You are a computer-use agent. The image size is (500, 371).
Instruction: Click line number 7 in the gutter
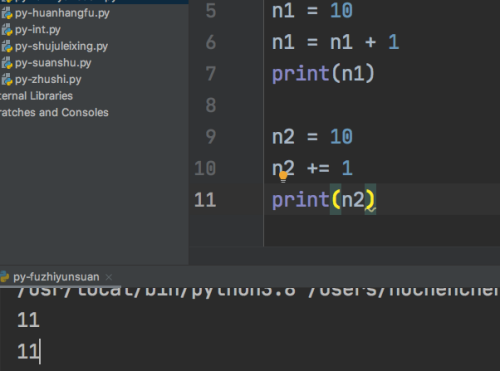pyautogui.click(x=211, y=74)
